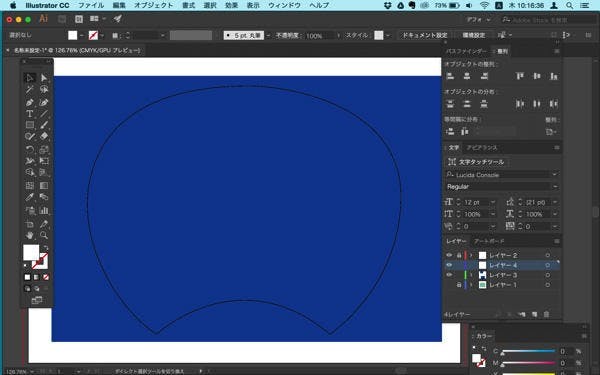
Task: Select the Slice tool
Action: pos(44,224)
